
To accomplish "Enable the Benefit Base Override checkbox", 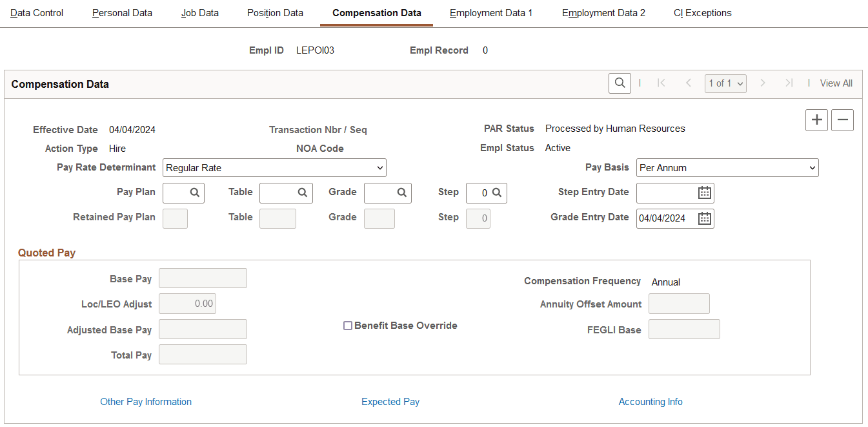I will click(348, 326).
